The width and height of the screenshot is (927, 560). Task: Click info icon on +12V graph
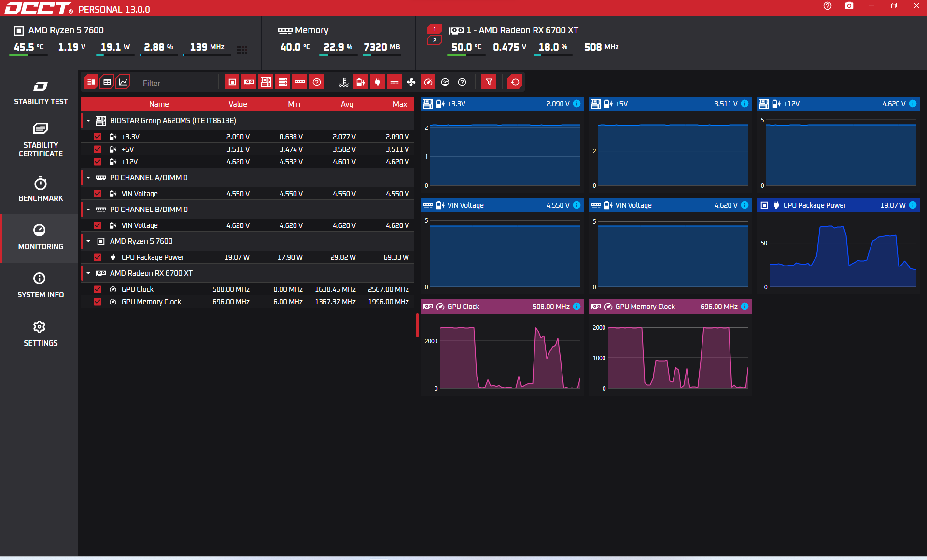point(913,104)
